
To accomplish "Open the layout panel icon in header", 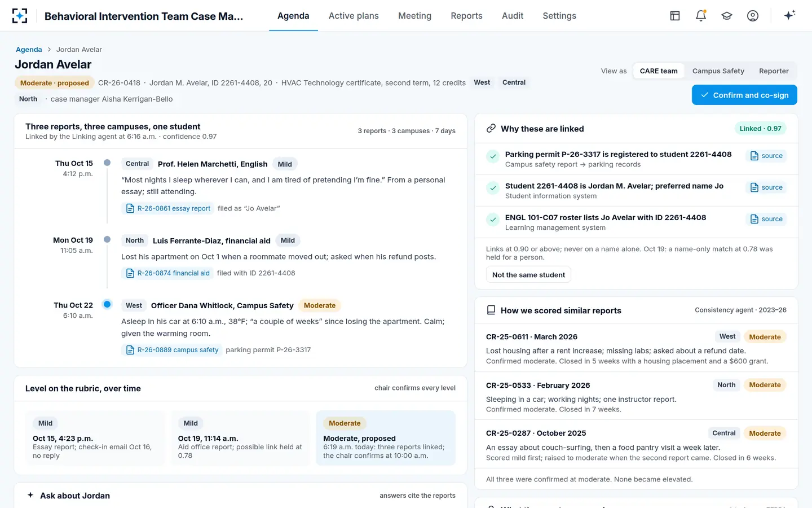I will click(x=675, y=16).
